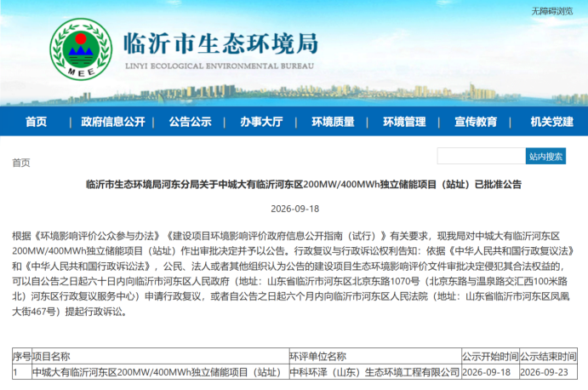Click the 序号 table header
The image size is (588, 390).
click(22, 356)
